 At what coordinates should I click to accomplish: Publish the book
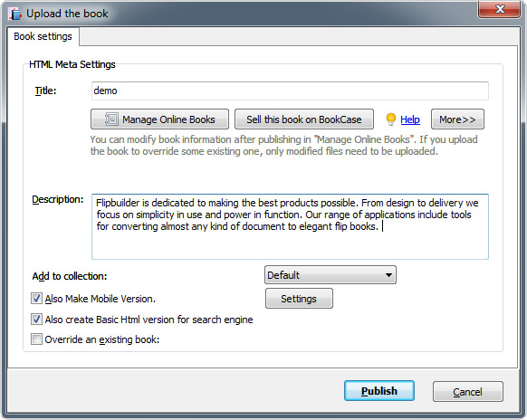tap(379, 391)
